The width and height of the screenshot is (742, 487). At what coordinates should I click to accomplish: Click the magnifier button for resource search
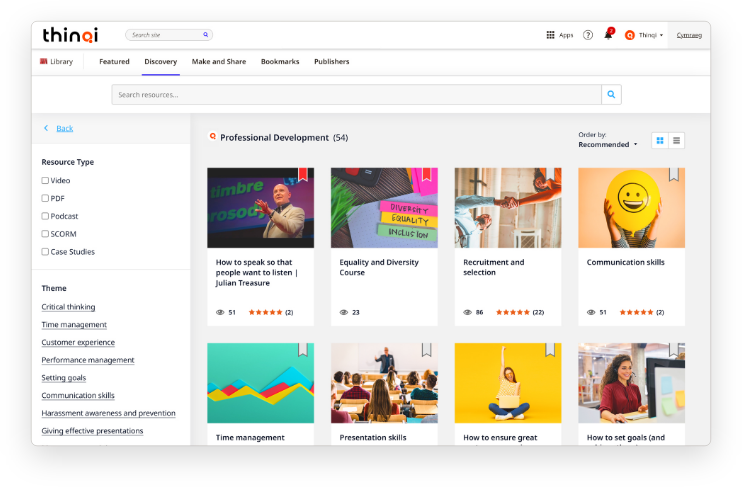tap(611, 95)
